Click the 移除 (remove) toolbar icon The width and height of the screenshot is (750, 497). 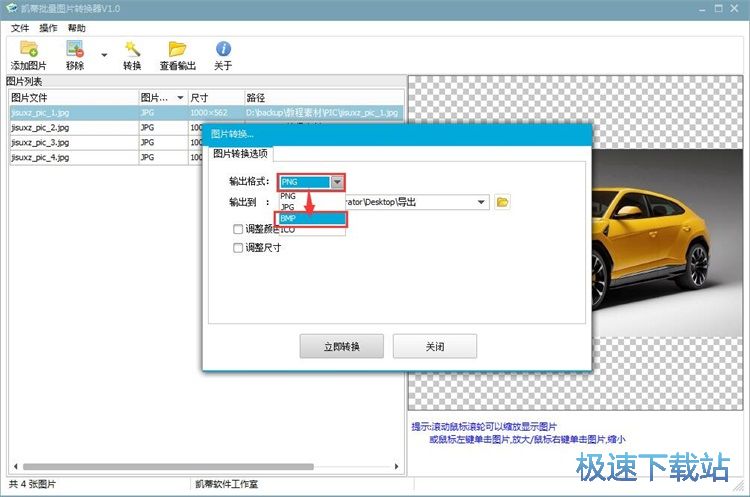(x=75, y=55)
